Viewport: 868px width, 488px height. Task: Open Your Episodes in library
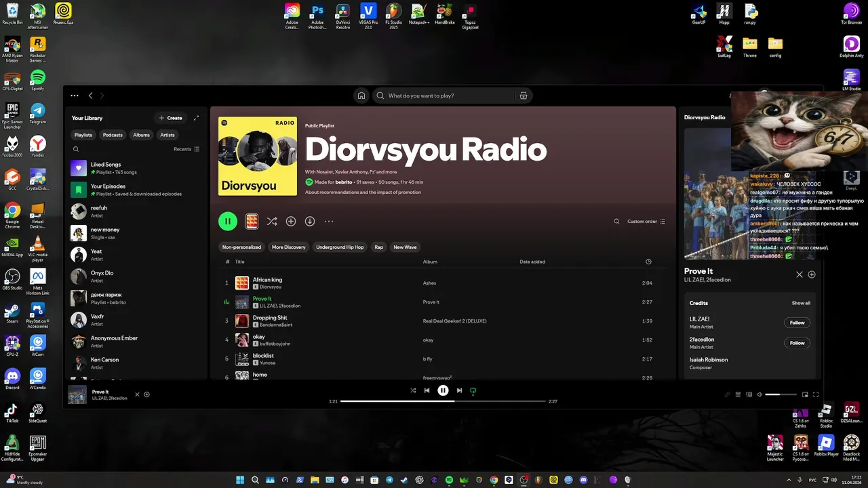point(138,190)
